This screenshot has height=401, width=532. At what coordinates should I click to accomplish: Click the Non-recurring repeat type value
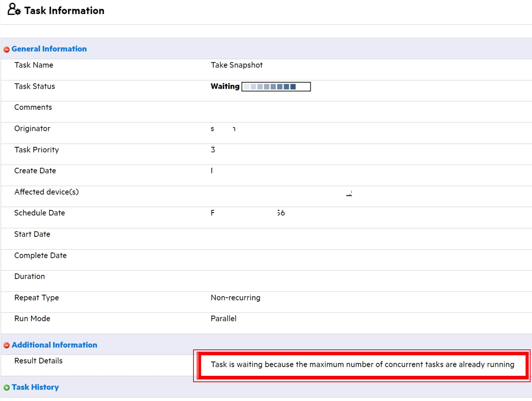pos(235,298)
